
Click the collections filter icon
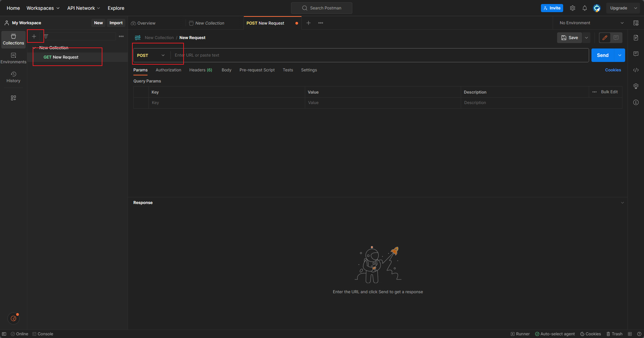click(x=46, y=36)
